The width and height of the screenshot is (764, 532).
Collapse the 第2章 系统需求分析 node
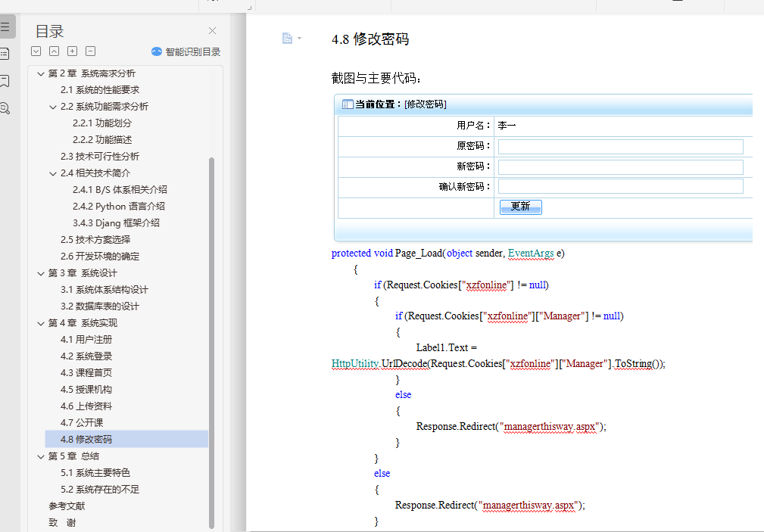[41, 73]
